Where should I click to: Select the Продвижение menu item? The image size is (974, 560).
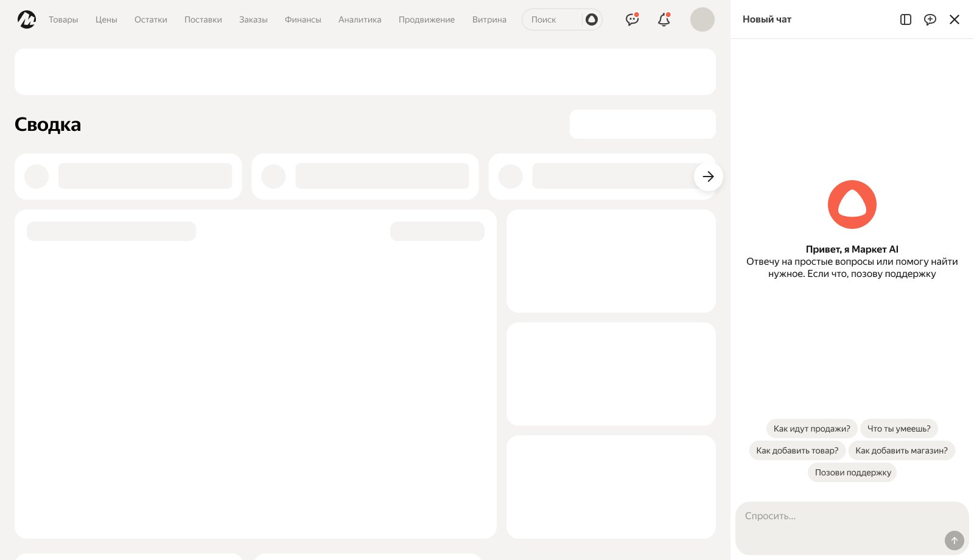click(x=426, y=19)
